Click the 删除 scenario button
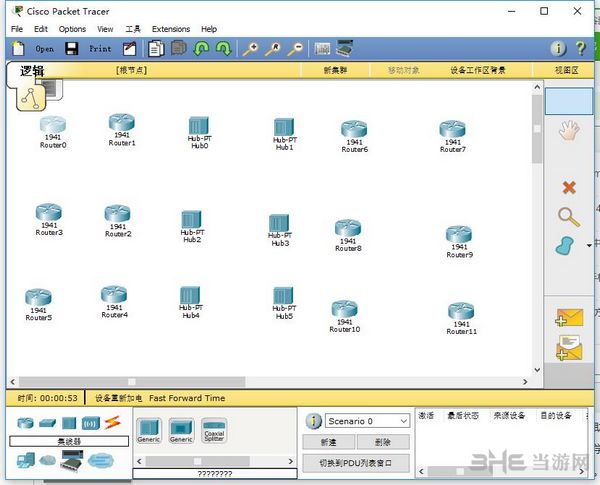600x485 pixels. pyautogui.click(x=383, y=442)
